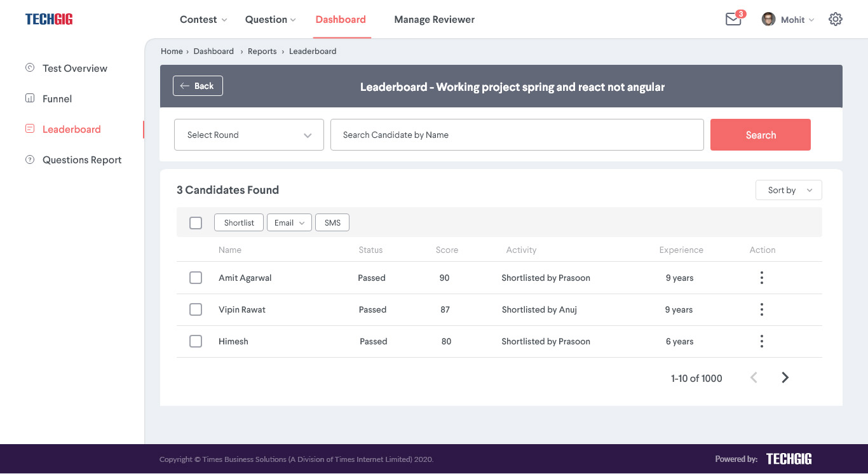Screen dimensions: 868x474
Task: Toggle the select-all candidates checkbox
Action: point(196,223)
